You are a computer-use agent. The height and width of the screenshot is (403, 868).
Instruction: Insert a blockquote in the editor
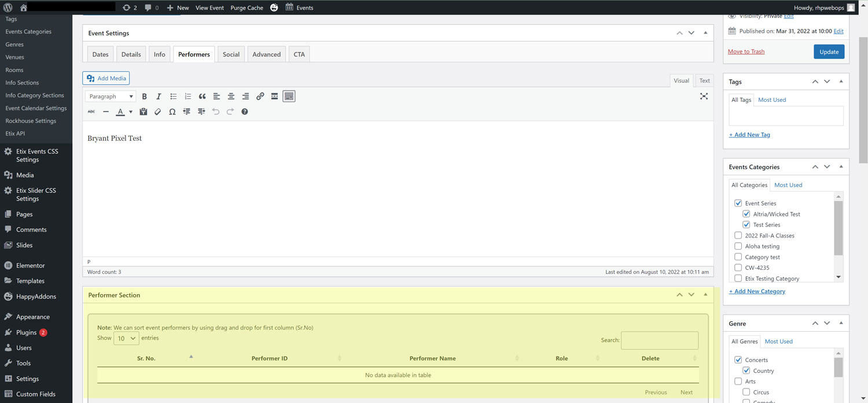coord(202,97)
